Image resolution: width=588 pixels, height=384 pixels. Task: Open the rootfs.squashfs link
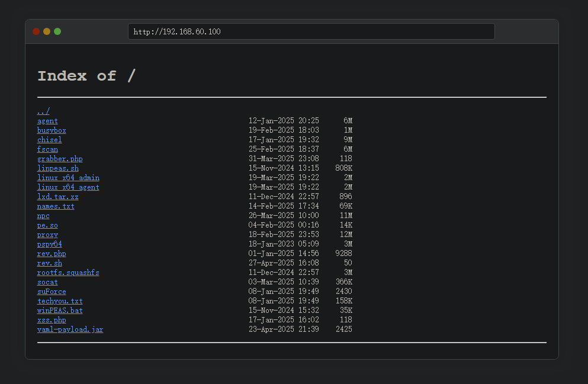68,273
